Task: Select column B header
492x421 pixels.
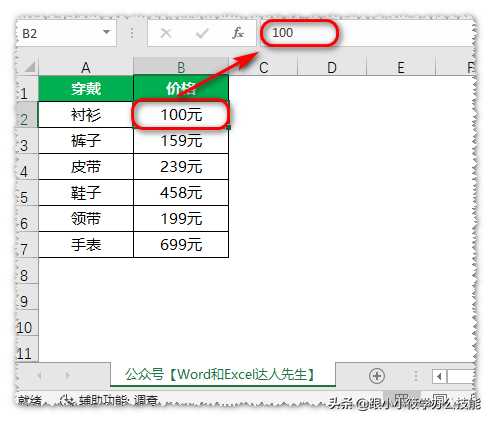Action: (181, 67)
